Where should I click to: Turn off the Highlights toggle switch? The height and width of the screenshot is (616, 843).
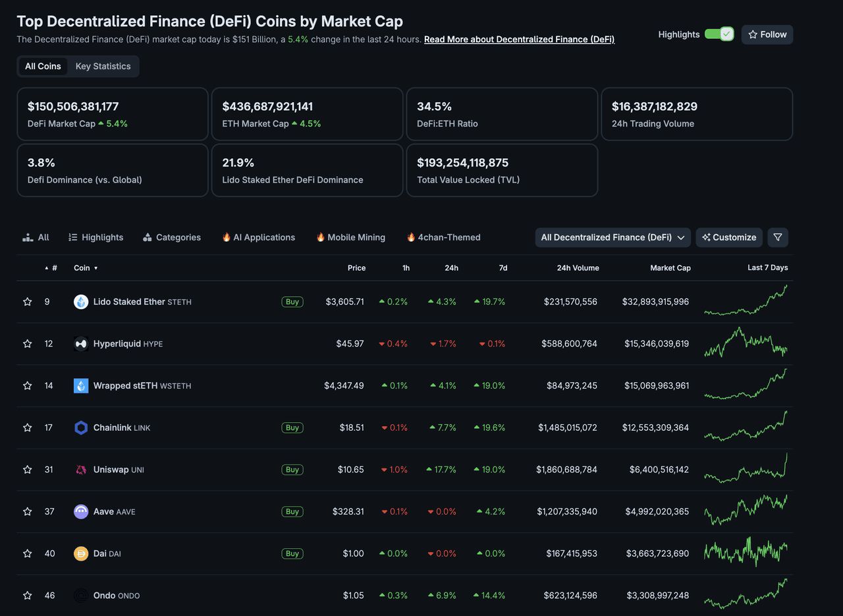click(x=719, y=34)
